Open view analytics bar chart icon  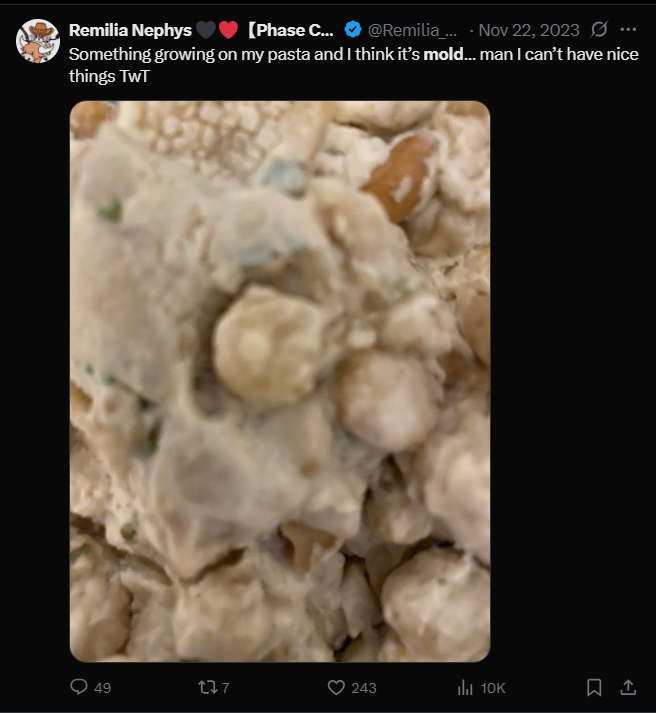coord(465,687)
